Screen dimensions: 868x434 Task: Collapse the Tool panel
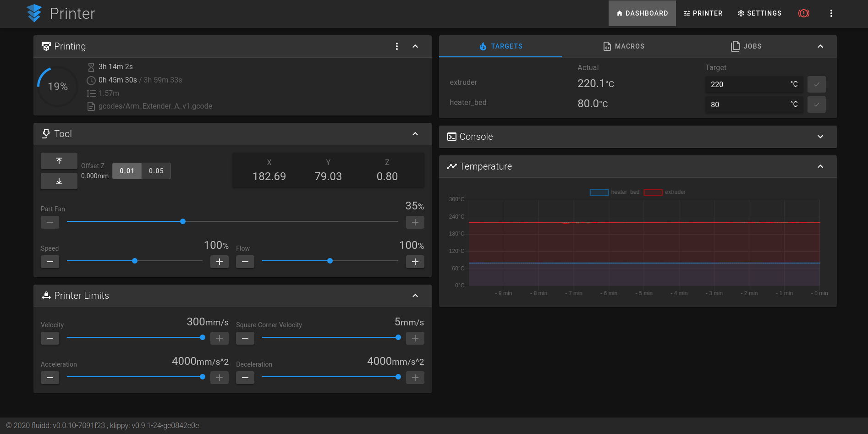coord(415,134)
